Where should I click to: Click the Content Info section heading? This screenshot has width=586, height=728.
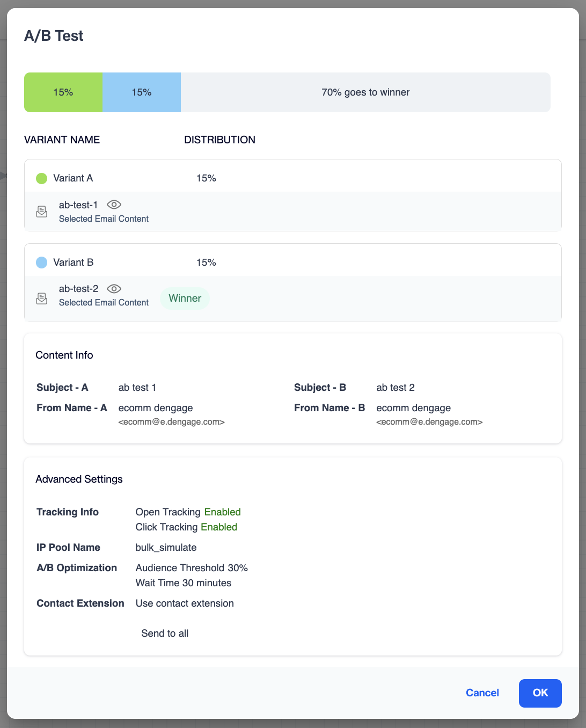point(64,355)
